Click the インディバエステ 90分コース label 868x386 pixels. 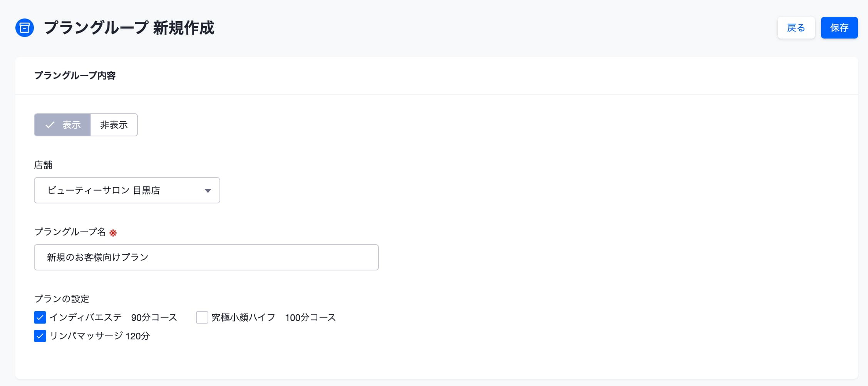click(x=113, y=317)
